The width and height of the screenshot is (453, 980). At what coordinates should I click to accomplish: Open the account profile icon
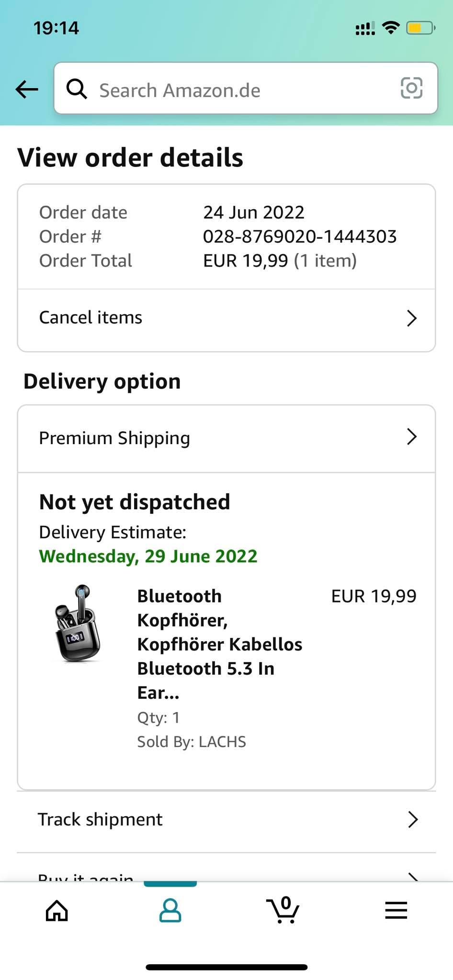pyautogui.click(x=170, y=910)
